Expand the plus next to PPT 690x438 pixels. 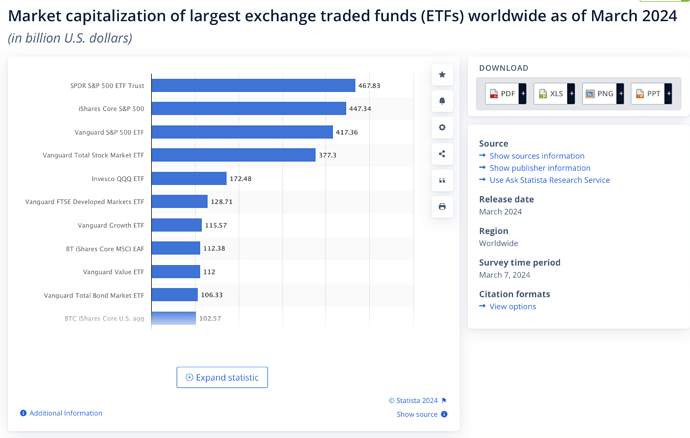point(668,93)
